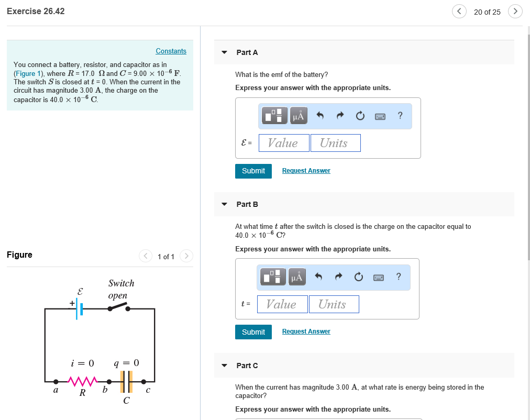Open the keyboard shortcuts icon in Part B
The height and width of the screenshot is (420, 530).
click(379, 277)
